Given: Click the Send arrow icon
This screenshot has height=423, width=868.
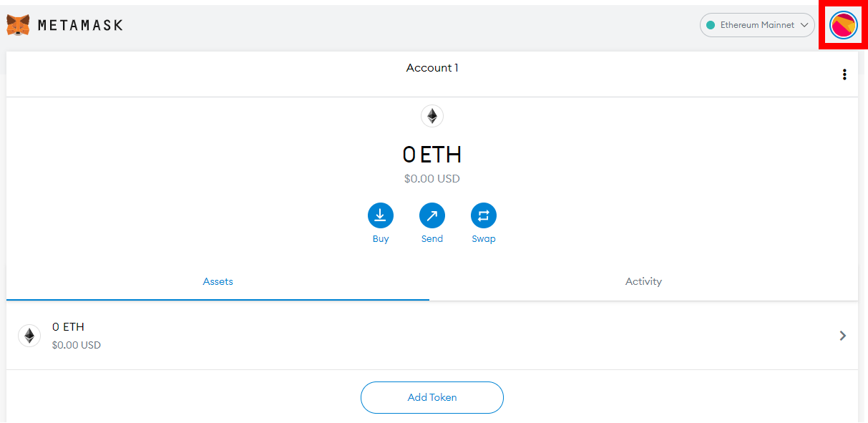Looking at the screenshot, I should pyautogui.click(x=432, y=215).
